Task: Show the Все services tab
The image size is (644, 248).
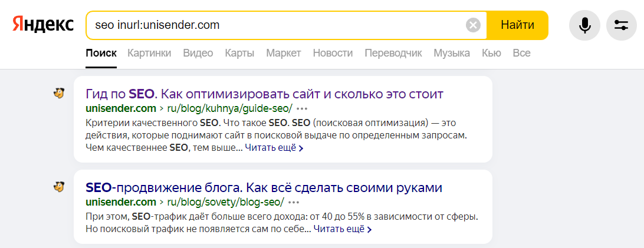Action: click(x=521, y=53)
